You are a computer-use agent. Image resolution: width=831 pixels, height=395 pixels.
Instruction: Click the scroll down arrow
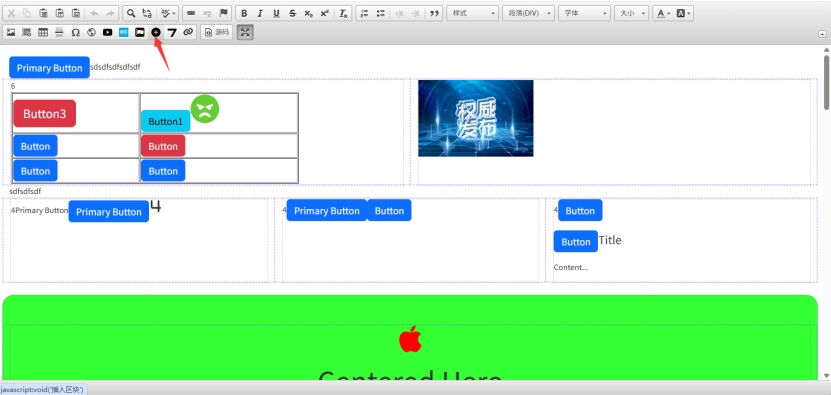826,376
